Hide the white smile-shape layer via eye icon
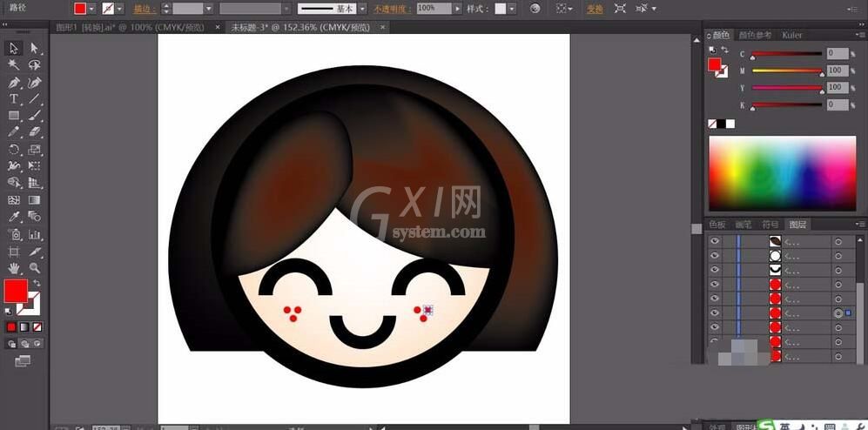 pos(715,270)
